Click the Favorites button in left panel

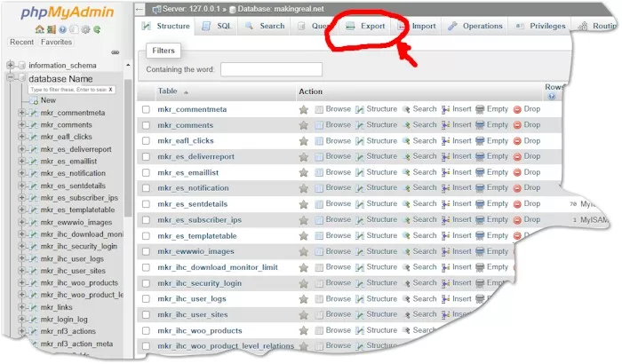56,42
